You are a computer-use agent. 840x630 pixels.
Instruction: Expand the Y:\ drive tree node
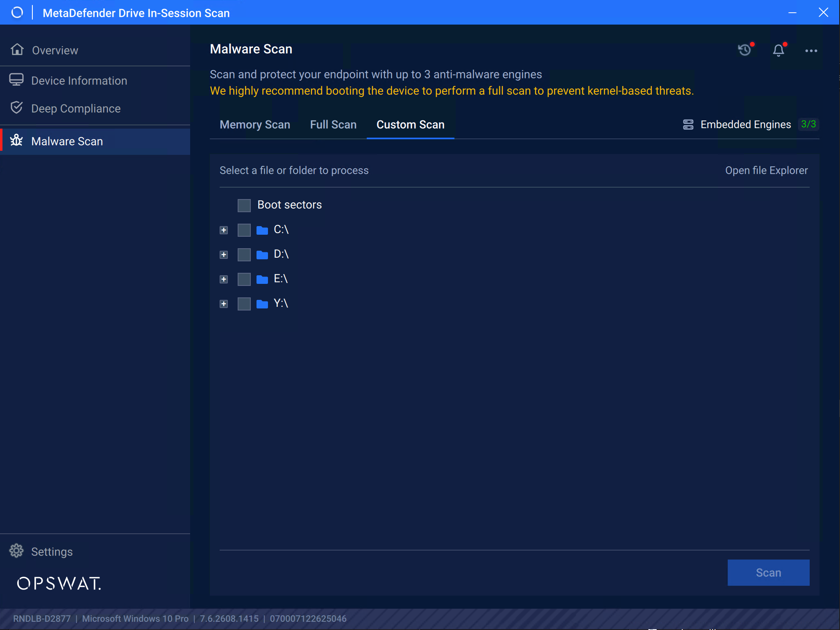(x=224, y=304)
